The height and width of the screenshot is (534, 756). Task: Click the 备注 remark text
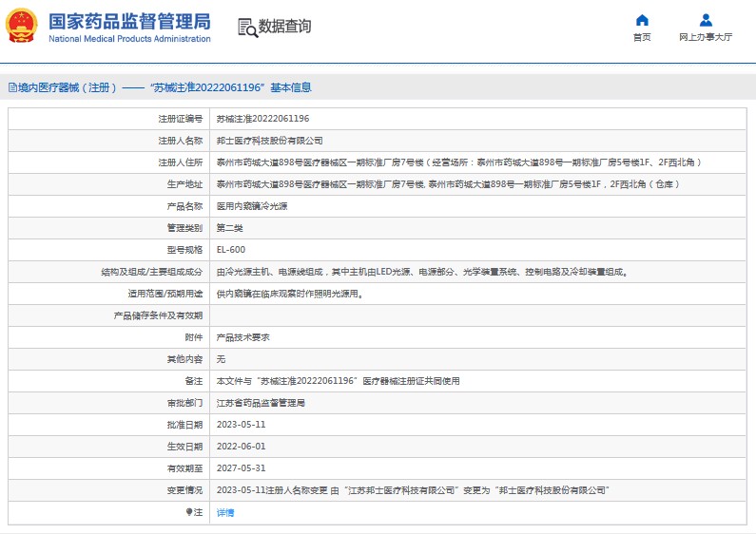coord(338,381)
